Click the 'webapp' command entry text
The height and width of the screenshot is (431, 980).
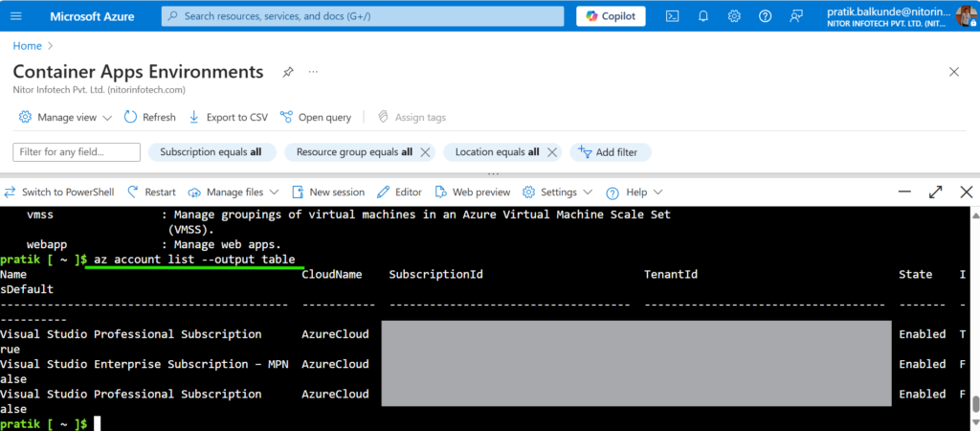47,244
